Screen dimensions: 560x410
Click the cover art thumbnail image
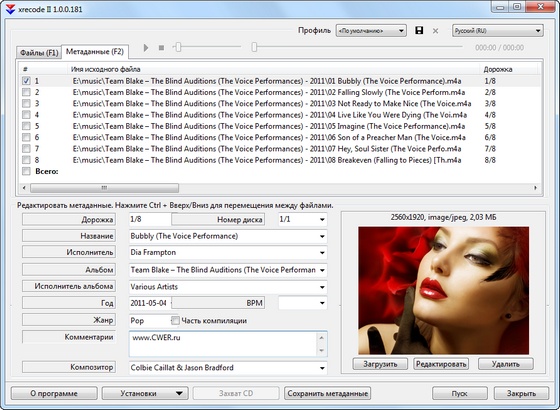click(x=444, y=290)
